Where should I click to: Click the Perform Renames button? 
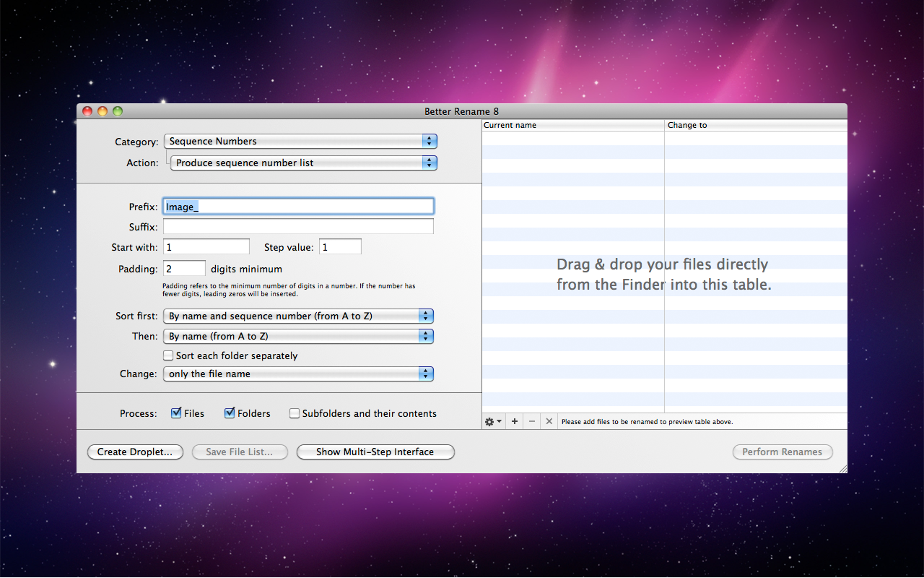point(783,452)
